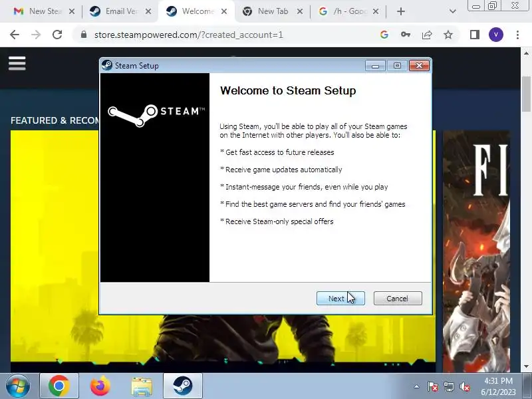Click the Google icon in address bar
The width and height of the screenshot is (532, 399).
tap(384, 35)
